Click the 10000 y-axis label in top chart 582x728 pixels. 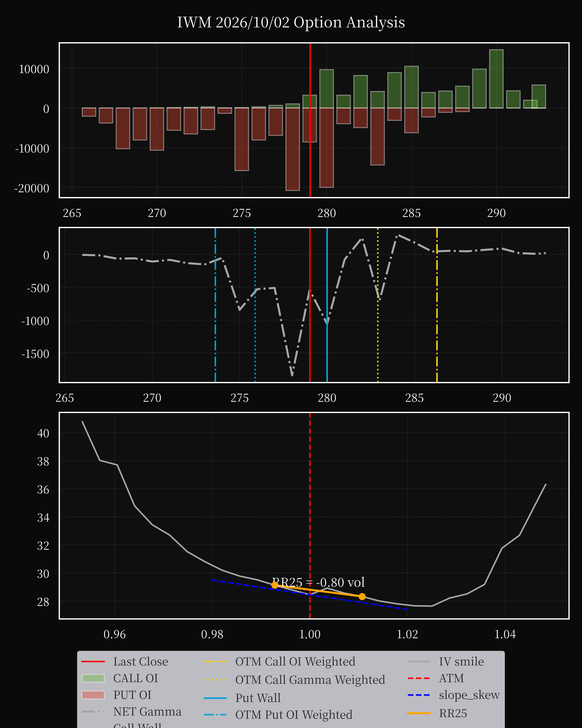pos(34,69)
